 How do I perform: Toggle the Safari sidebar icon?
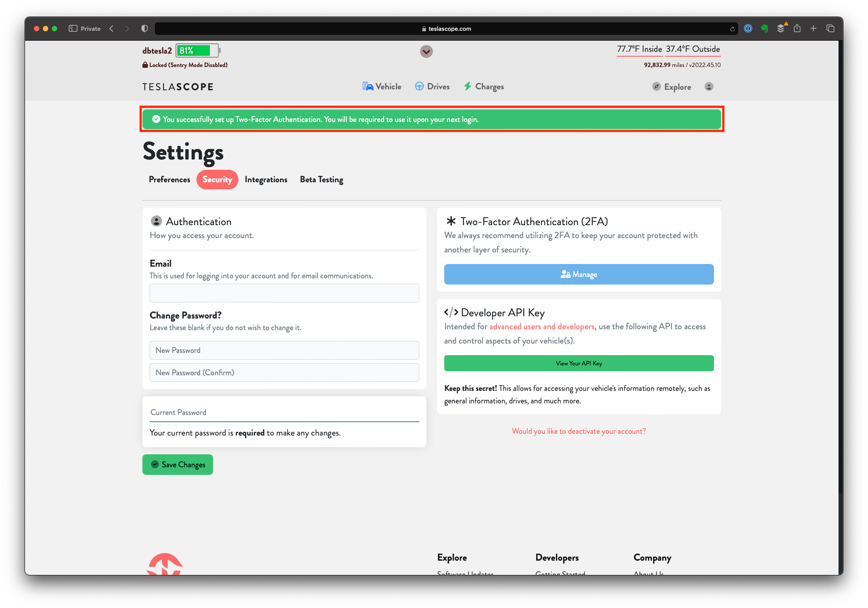click(73, 29)
